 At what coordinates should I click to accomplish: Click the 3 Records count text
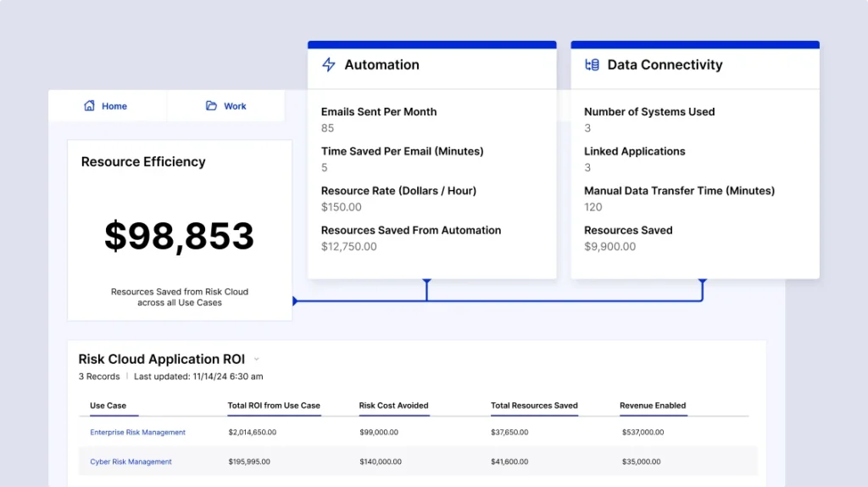tap(99, 377)
